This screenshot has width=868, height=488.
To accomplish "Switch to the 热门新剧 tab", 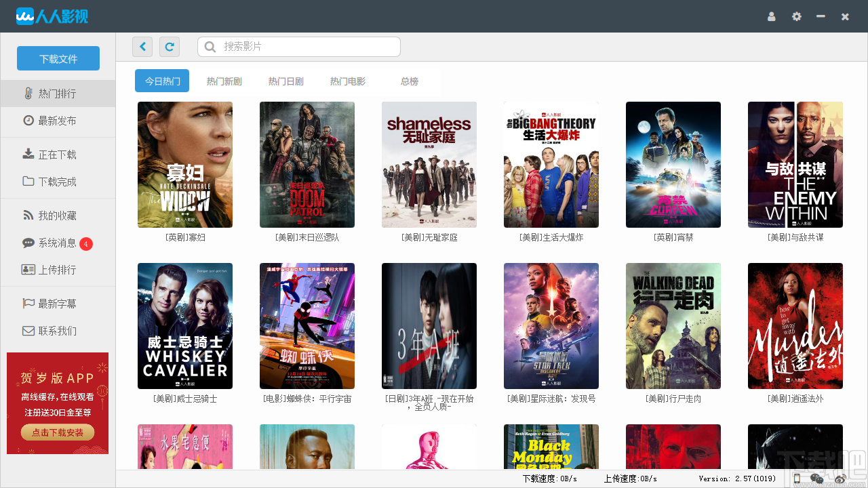I will [224, 81].
